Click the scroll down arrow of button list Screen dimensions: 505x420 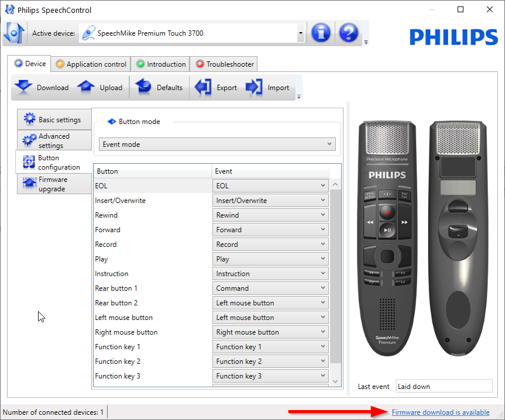coord(335,381)
